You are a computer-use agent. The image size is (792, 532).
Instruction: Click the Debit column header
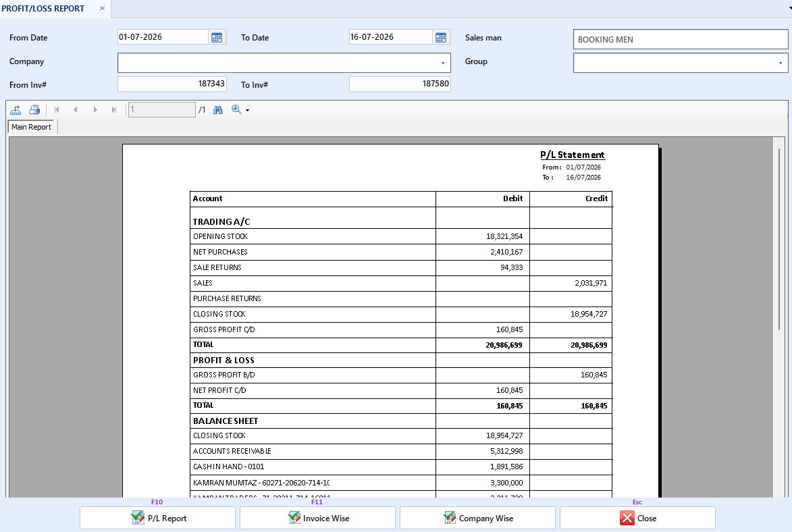pos(512,198)
